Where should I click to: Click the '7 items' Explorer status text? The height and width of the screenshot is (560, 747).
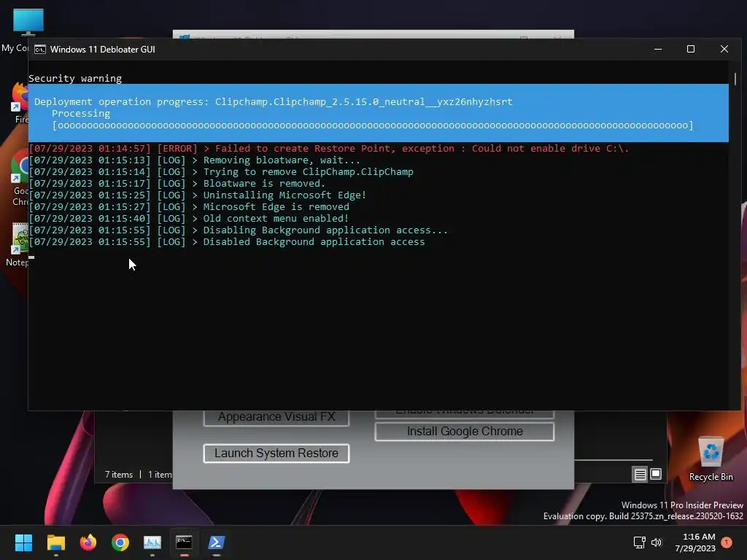(x=119, y=475)
